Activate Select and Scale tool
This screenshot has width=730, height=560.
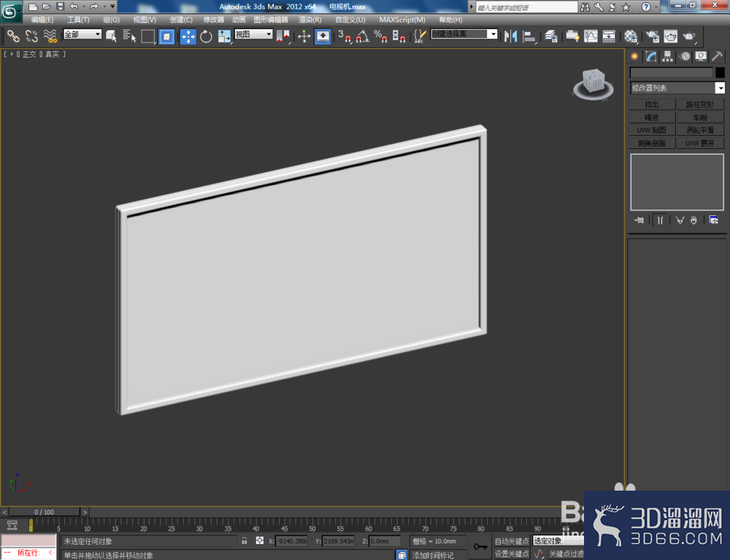[x=224, y=37]
